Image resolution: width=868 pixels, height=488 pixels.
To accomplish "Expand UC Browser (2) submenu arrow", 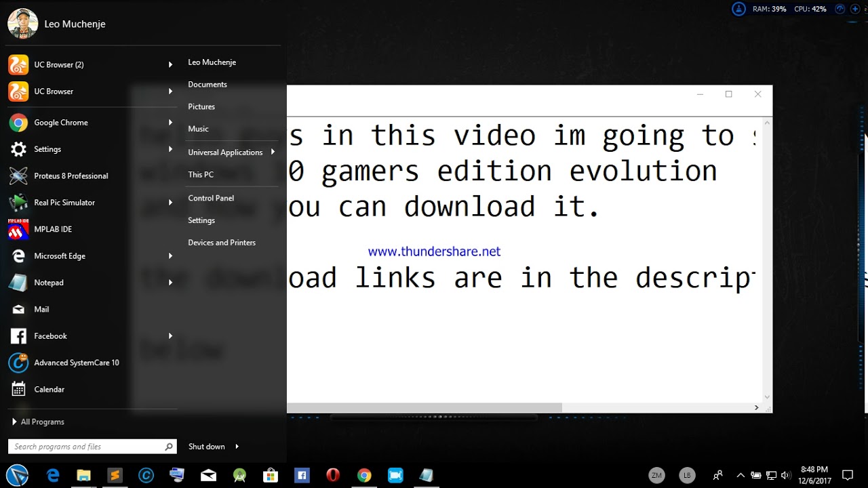I will click(x=171, y=64).
